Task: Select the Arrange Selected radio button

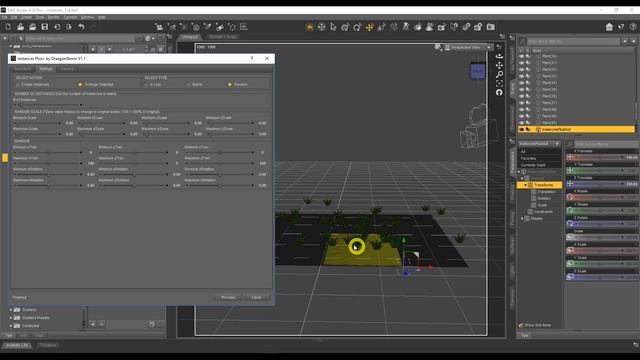Action: click(x=80, y=84)
